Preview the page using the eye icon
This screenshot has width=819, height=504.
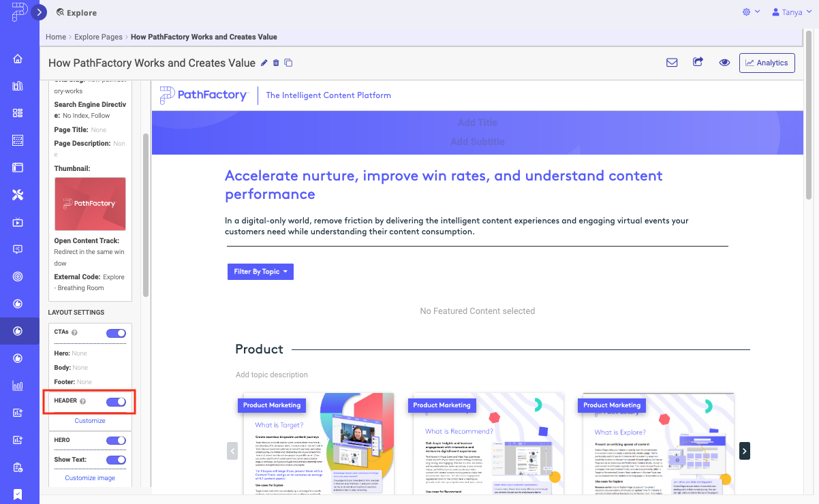pyautogui.click(x=724, y=62)
